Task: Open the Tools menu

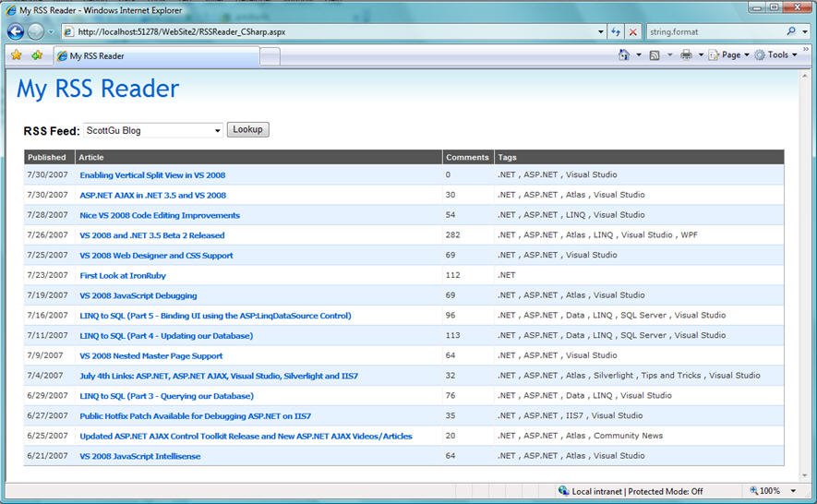Action: (775, 54)
